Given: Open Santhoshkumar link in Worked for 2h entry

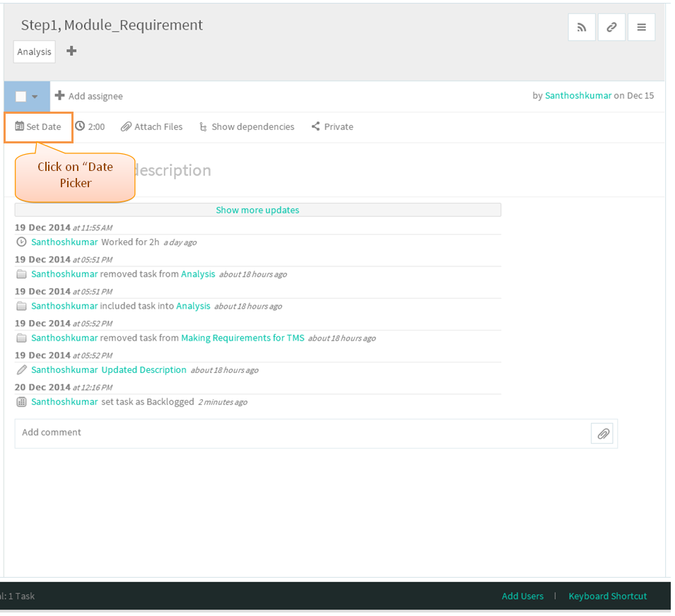Looking at the screenshot, I should tap(64, 242).
